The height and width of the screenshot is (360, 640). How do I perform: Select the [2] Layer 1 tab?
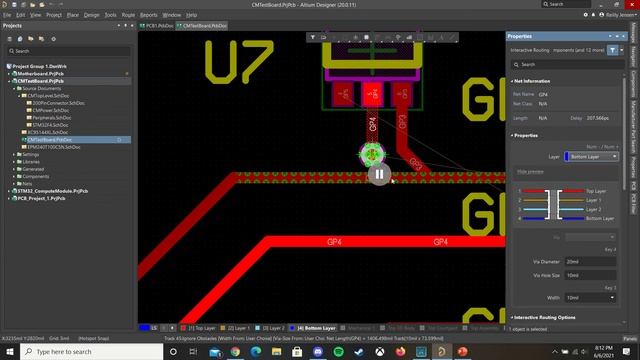click(x=235, y=328)
